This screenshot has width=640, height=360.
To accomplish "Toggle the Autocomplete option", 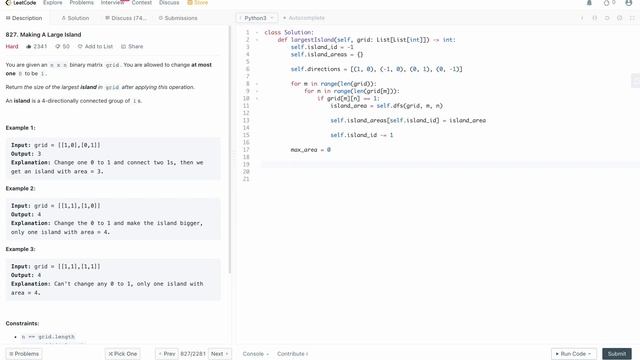I will (304, 18).
